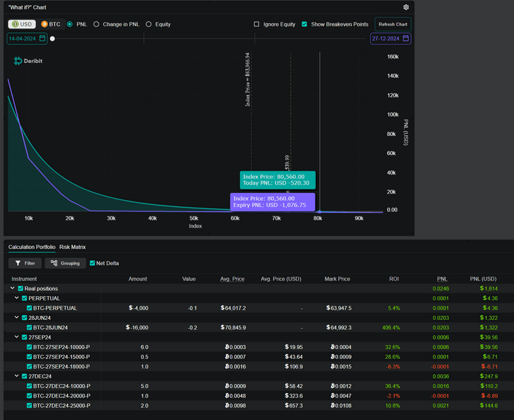Open the Grouping button
This screenshot has width=514, height=420.
(x=65, y=263)
